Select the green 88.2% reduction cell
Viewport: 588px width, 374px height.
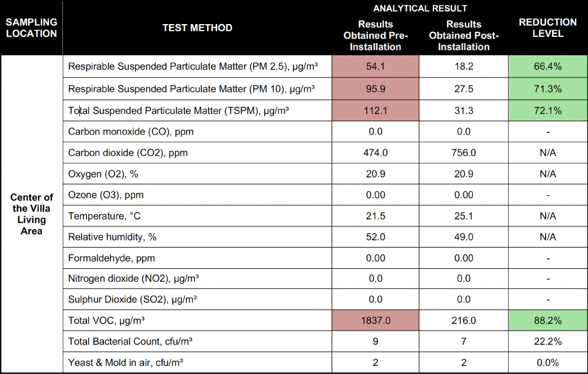click(x=547, y=320)
